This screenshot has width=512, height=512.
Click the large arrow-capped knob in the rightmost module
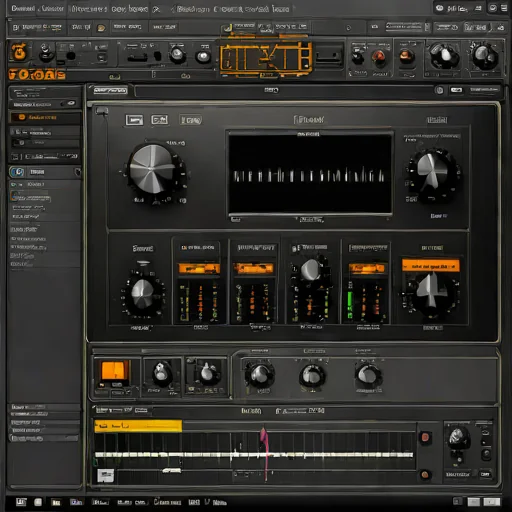[431, 291]
